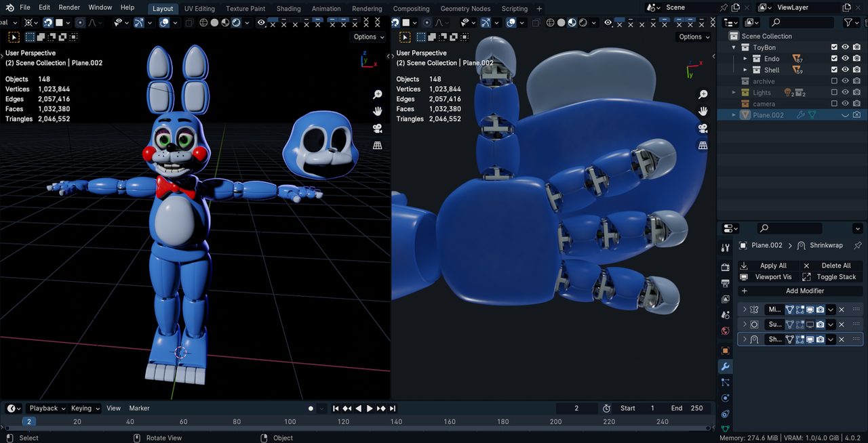Expand the Endo collection
Viewport: 868px width, 443px height.
click(x=745, y=59)
